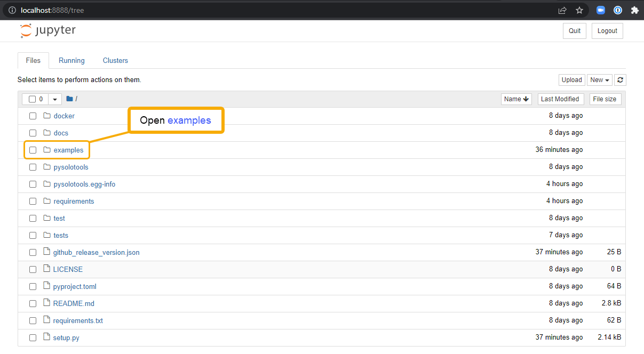Click the site information icon in address bar

[12, 10]
